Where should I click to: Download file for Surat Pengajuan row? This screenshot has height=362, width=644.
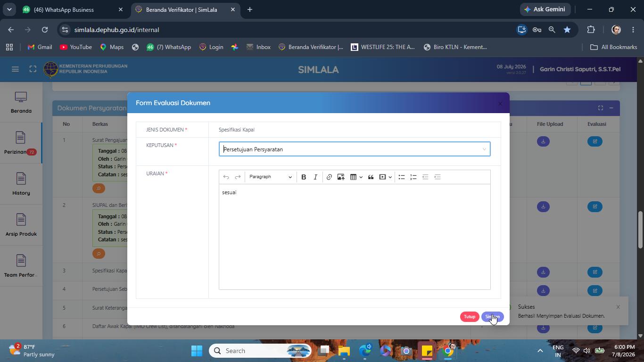[543, 141]
